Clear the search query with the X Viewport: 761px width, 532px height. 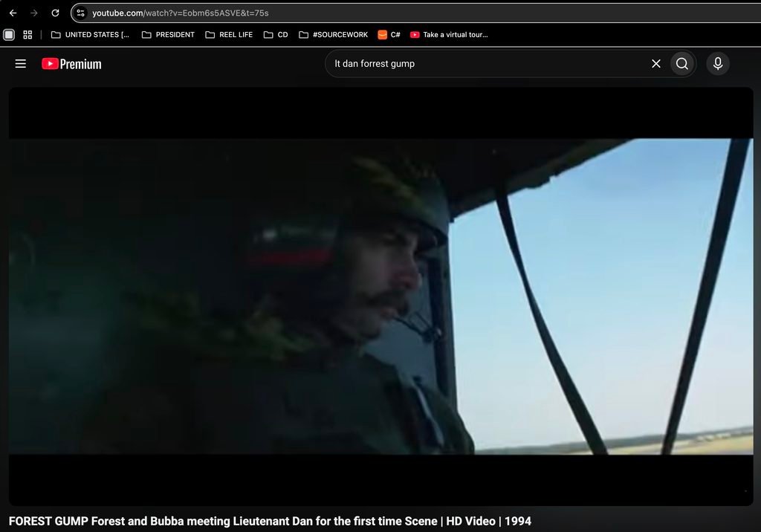coord(656,64)
